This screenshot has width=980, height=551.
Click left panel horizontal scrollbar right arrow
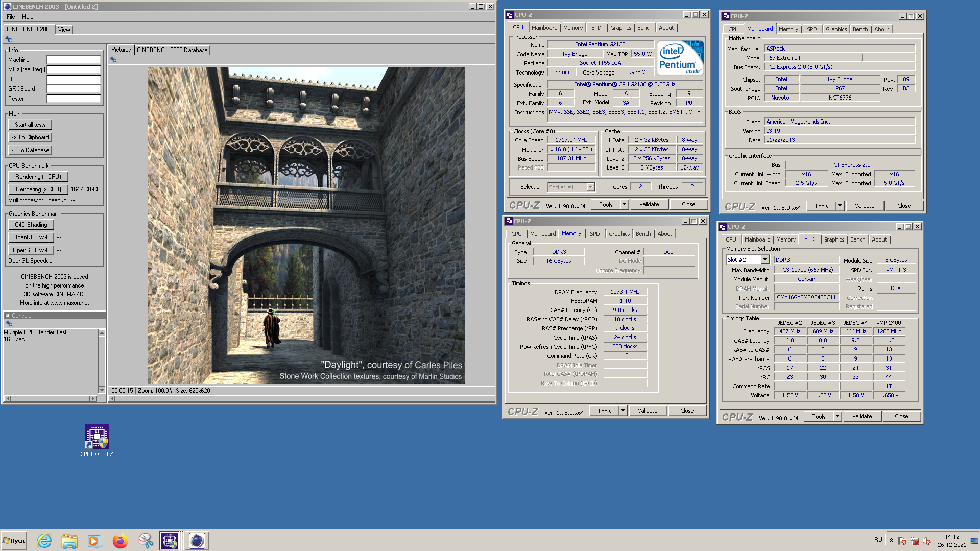tap(93, 398)
